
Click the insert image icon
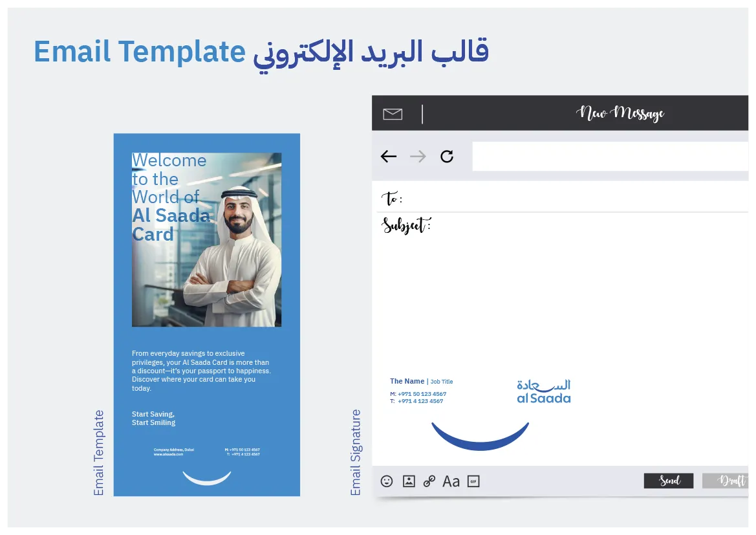click(409, 481)
